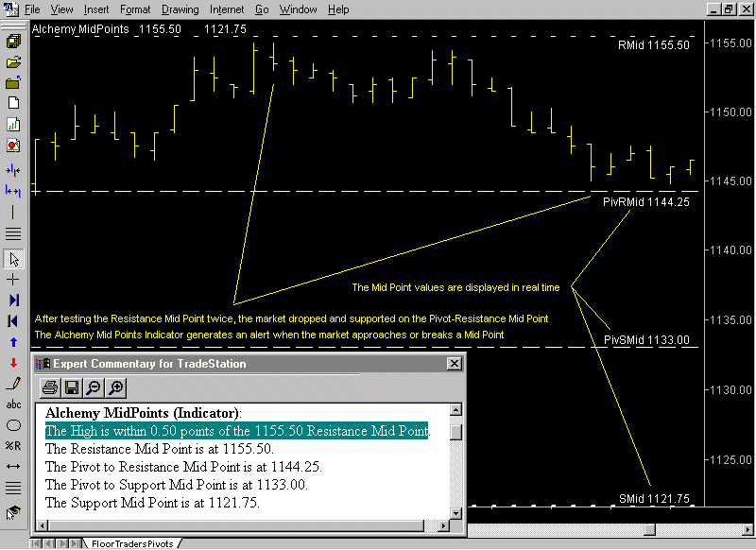
Task: Click the chart horizontal scrollbar thumb
Action: click(x=650, y=530)
